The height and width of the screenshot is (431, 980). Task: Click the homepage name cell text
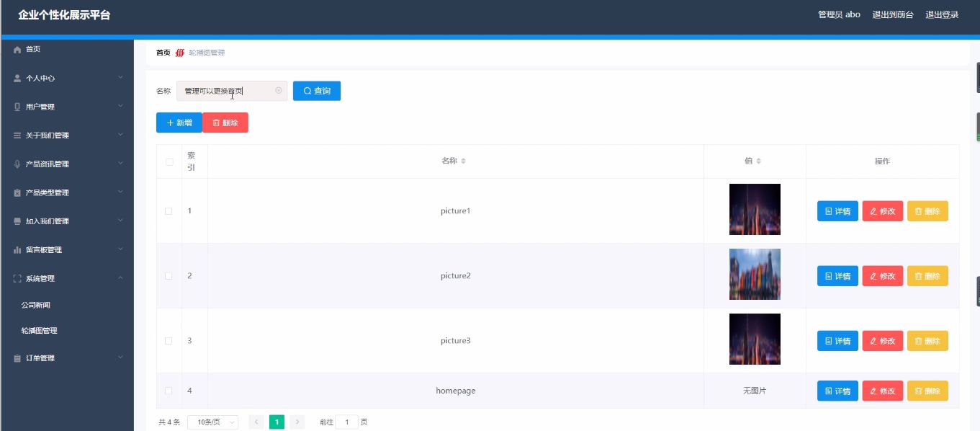[x=456, y=391]
